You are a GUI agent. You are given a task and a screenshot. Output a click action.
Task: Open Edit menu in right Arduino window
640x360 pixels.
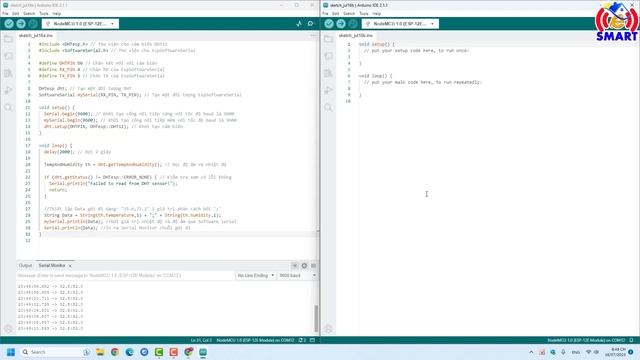336,13
